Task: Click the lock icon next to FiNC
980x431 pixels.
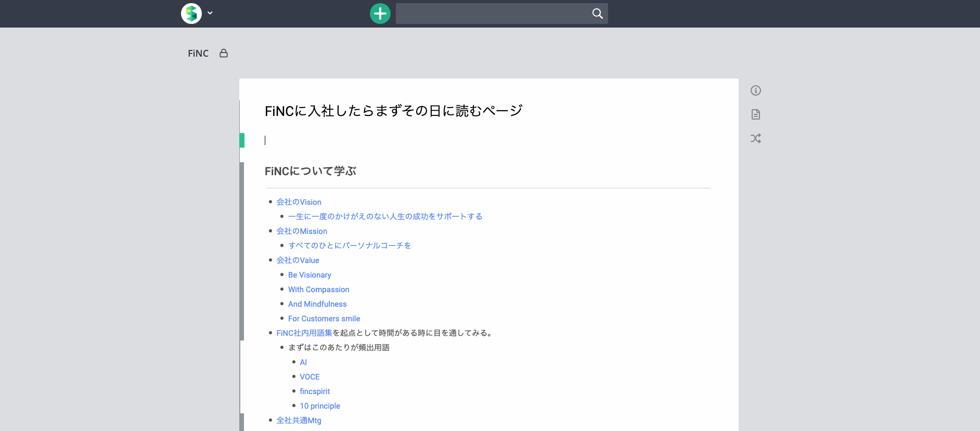Action: click(224, 53)
